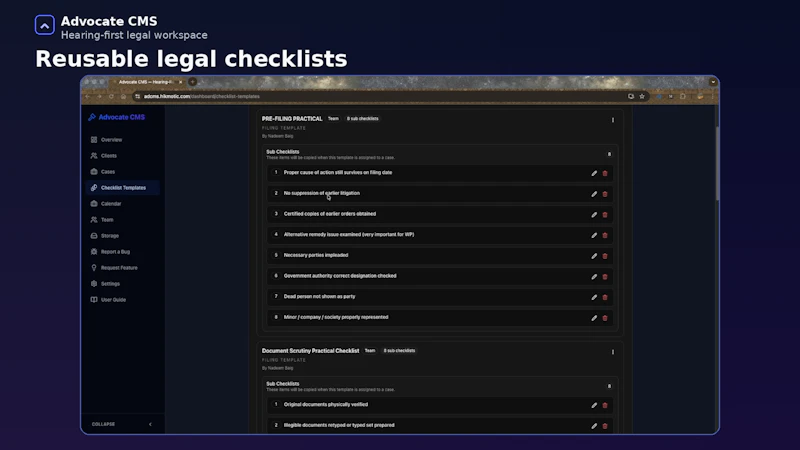Screen dimensions: 800x450
Task: Edit 'Necessary parties impleaded' item
Action: (594, 256)
